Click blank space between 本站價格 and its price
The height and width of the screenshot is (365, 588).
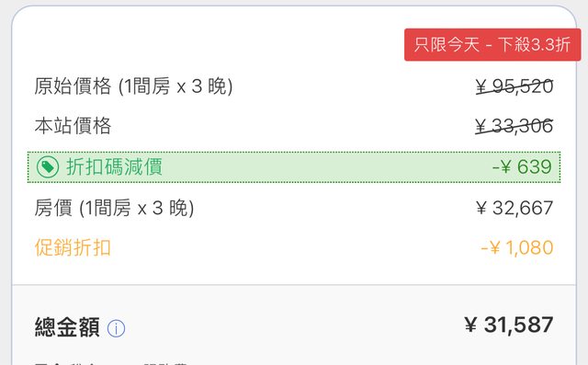pos(292,126)
